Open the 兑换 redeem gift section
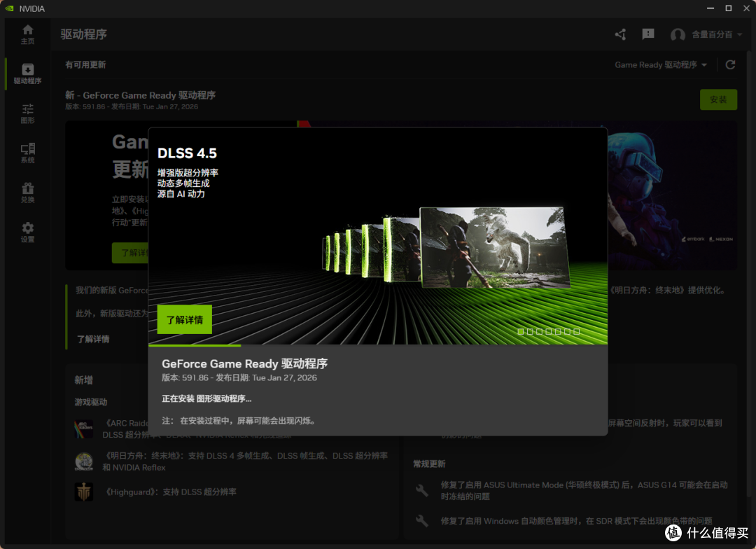Screen dimensions: 756x549 pyautogui.click(x=27, y=193)
